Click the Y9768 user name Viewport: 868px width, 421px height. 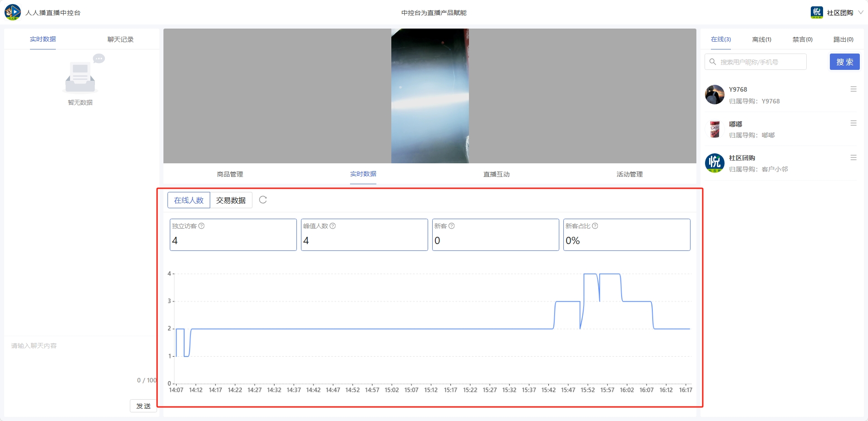tap(738, 89)
